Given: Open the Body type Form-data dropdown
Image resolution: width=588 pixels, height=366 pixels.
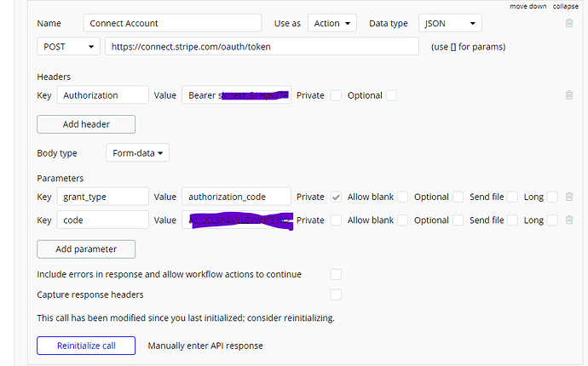Looking at the screenshot, I should point(137,153).
